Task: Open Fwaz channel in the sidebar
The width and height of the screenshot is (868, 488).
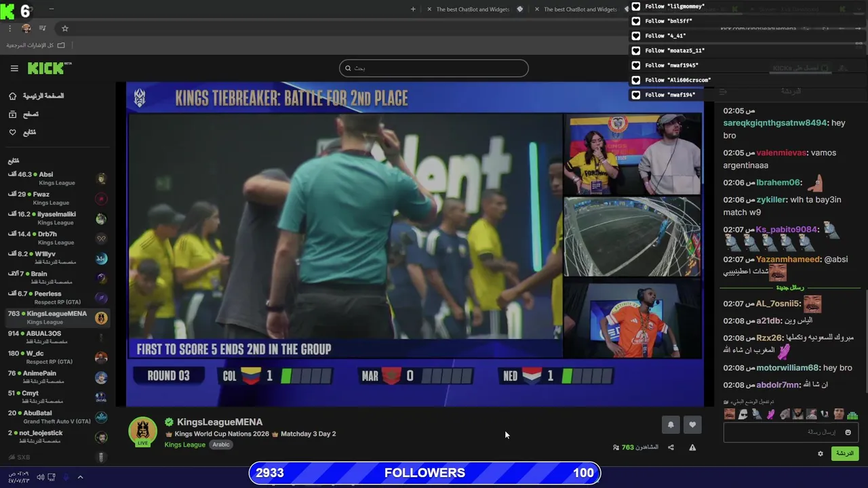Action: coord(58,198)
